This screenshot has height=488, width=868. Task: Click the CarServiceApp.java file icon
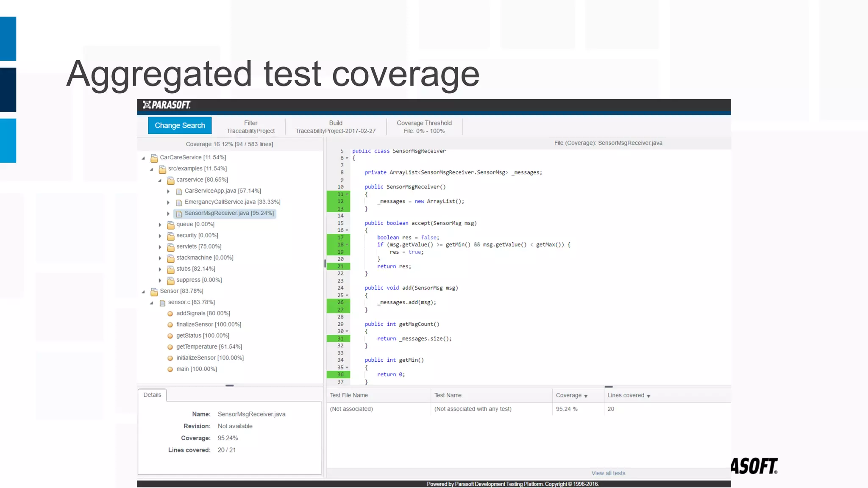pyautogui.click(x=179, y=191)
